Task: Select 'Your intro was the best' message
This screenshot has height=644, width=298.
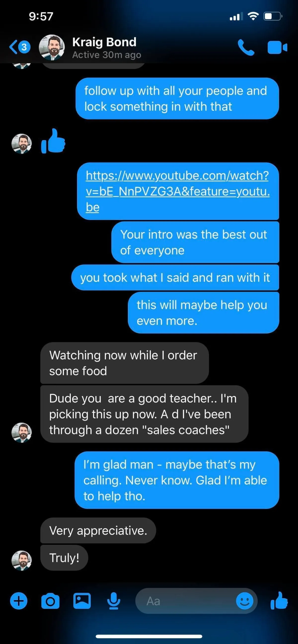Action: coord(195,242)
